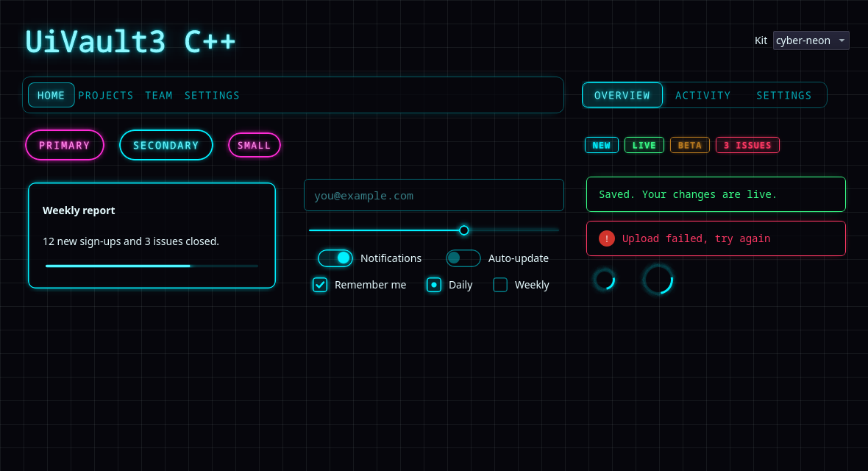Go to the HOME nav item
This screenshot has width=868, height=471.
[x=51, y=96]
